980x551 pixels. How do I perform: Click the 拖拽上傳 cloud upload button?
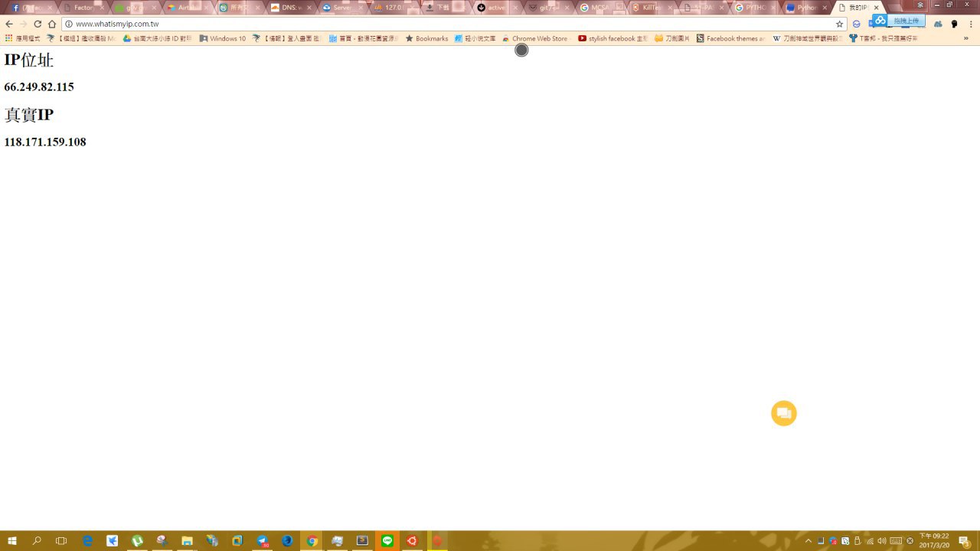coord(899,21)
